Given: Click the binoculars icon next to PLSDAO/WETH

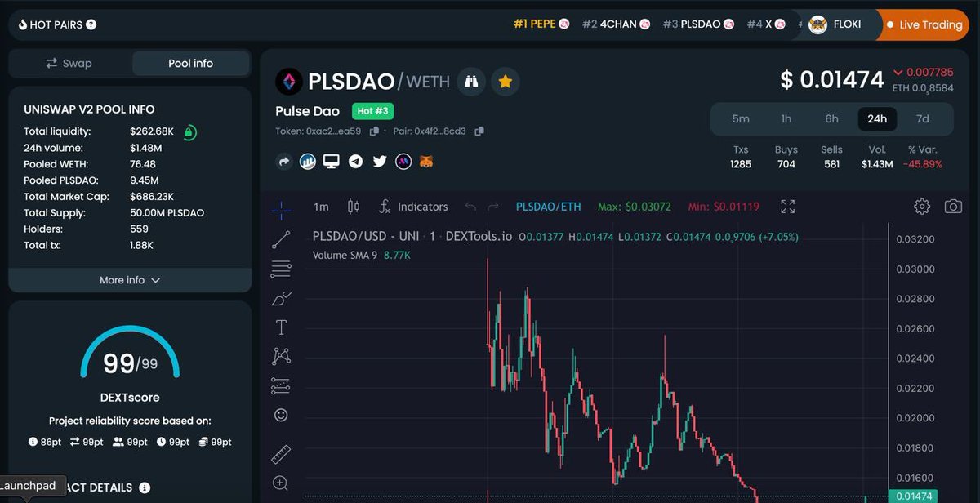Looking at the screenshot, I should click(x=471, y=81).
